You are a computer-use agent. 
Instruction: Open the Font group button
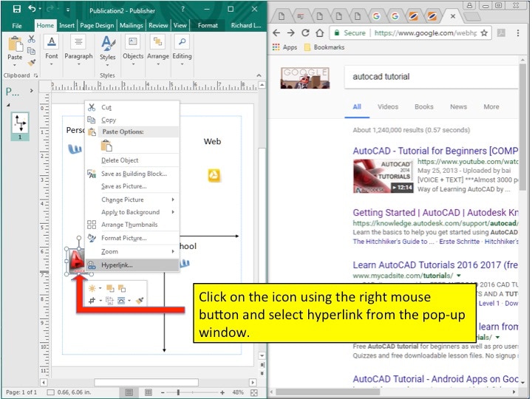click(52, 50)
